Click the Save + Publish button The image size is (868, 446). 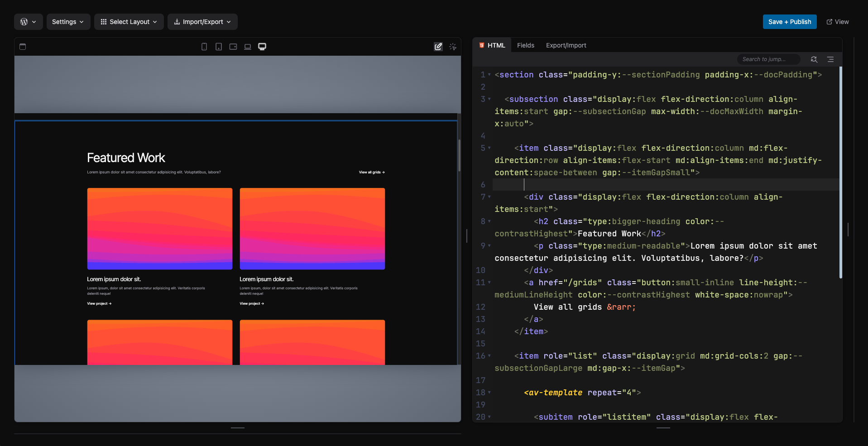790,22
